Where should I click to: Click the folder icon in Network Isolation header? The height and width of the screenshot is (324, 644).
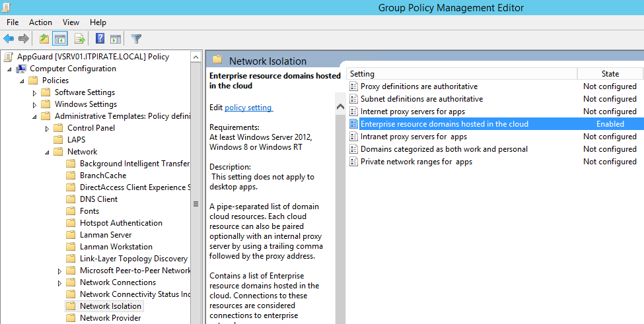pyautogui.click(x=217, y=60)
